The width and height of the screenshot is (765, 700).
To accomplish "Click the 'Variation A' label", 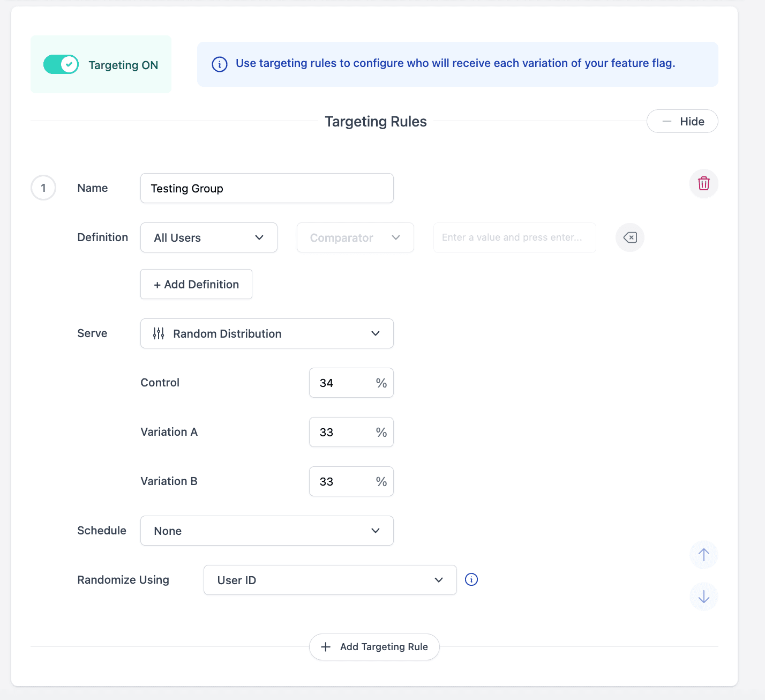I will [169, 432].
